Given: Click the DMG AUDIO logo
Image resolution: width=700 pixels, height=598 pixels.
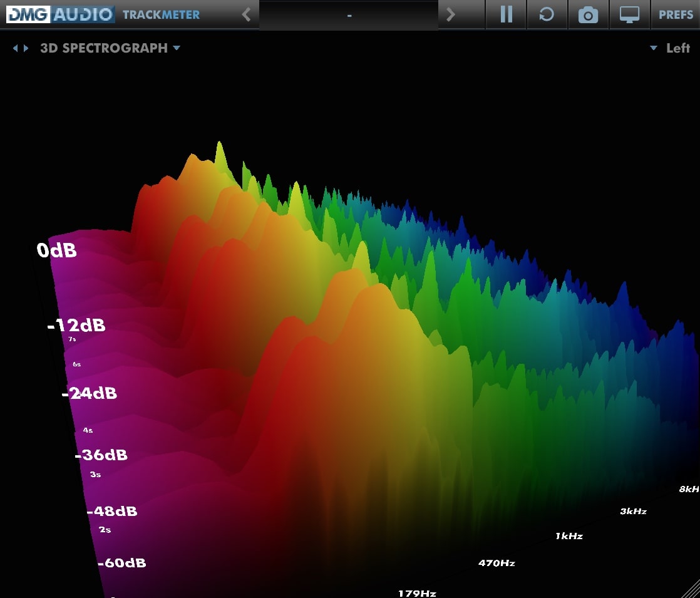Looking at the screenshot, I should coord(60,14).
